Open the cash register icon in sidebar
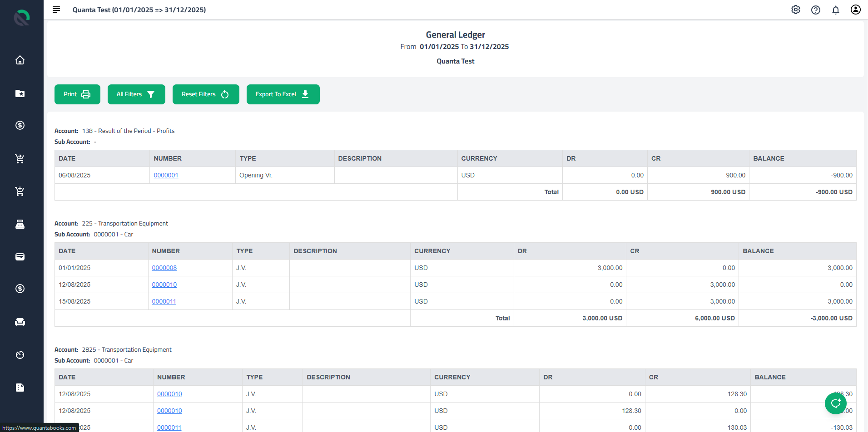The image size is (868, 432). click(x=20, y=224)
